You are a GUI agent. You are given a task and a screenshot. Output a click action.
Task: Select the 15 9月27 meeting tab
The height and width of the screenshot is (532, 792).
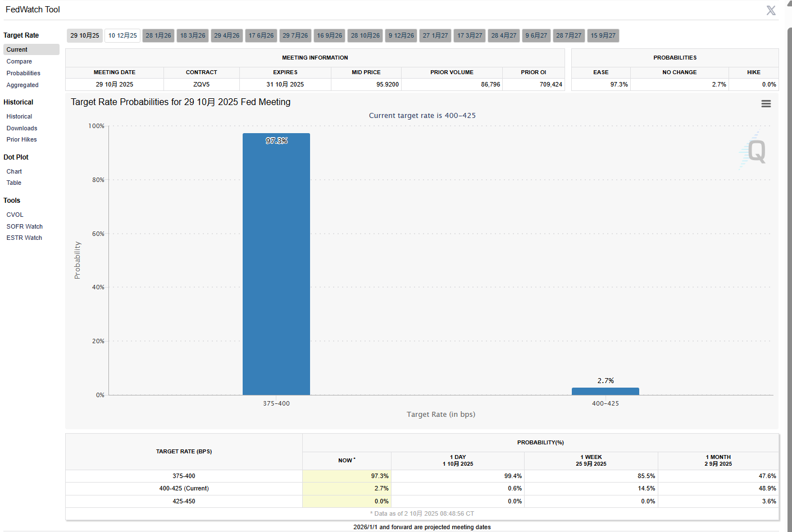pyautogui.click(x=603, y=35)
